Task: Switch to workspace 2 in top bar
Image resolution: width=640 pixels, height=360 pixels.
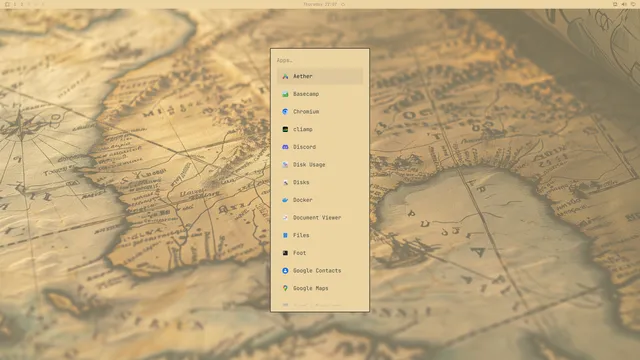Action: [x=22, y=4]
